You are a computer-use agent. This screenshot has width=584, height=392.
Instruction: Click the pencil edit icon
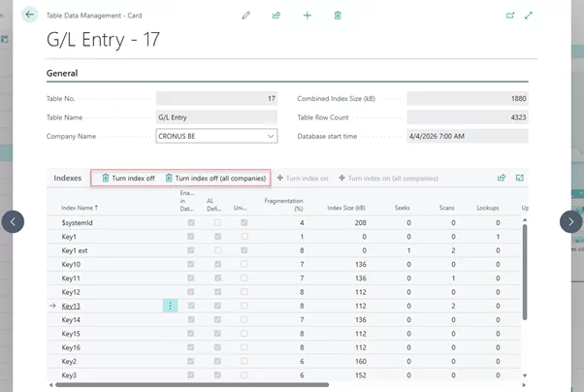coord(245,16)
